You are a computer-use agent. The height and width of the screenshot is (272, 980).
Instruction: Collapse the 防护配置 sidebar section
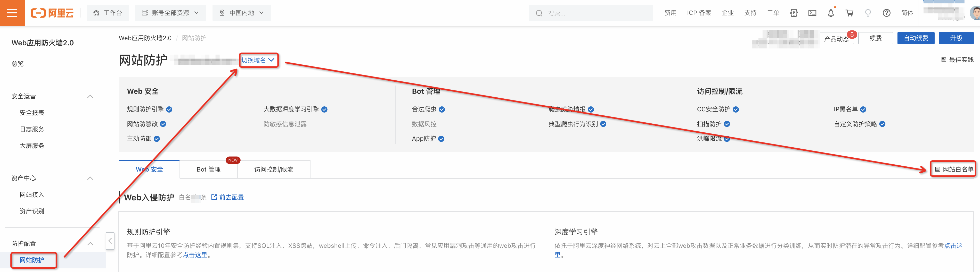click(90, 244)
